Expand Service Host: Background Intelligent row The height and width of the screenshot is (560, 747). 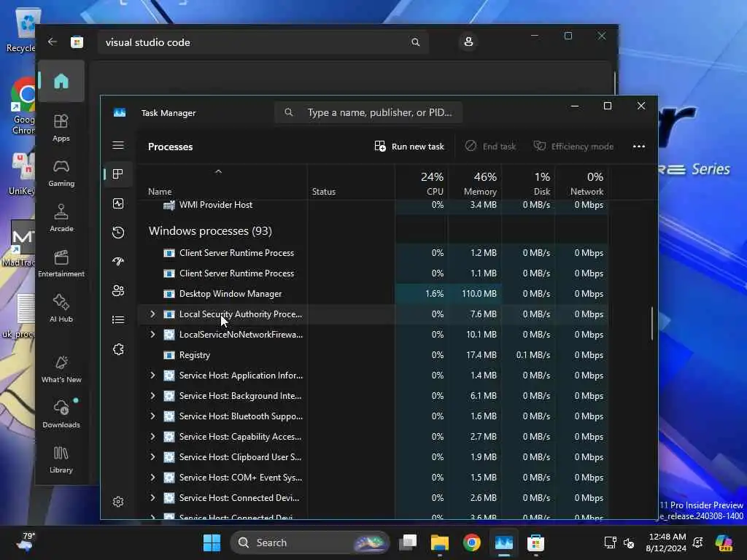click(x=152, y=396)
